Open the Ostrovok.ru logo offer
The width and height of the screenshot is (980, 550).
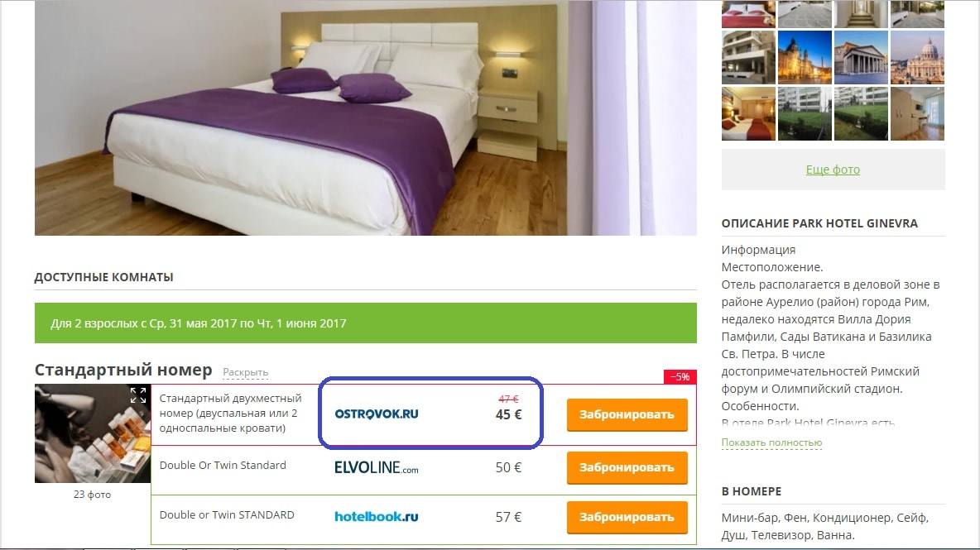[377, 414]
